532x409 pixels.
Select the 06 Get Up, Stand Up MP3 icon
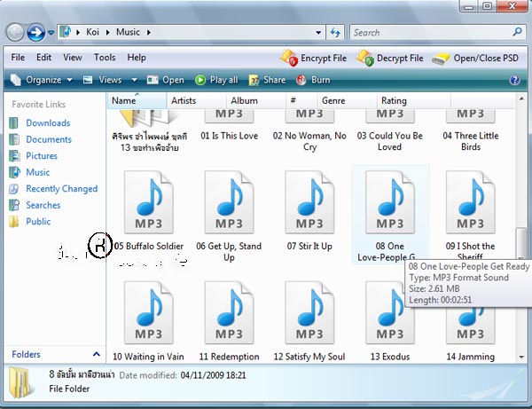229,202
